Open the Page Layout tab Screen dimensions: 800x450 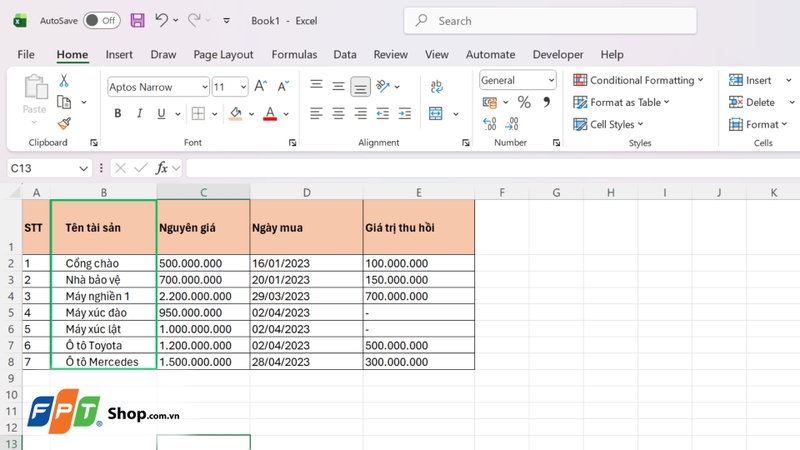click(x=223, y=55)
